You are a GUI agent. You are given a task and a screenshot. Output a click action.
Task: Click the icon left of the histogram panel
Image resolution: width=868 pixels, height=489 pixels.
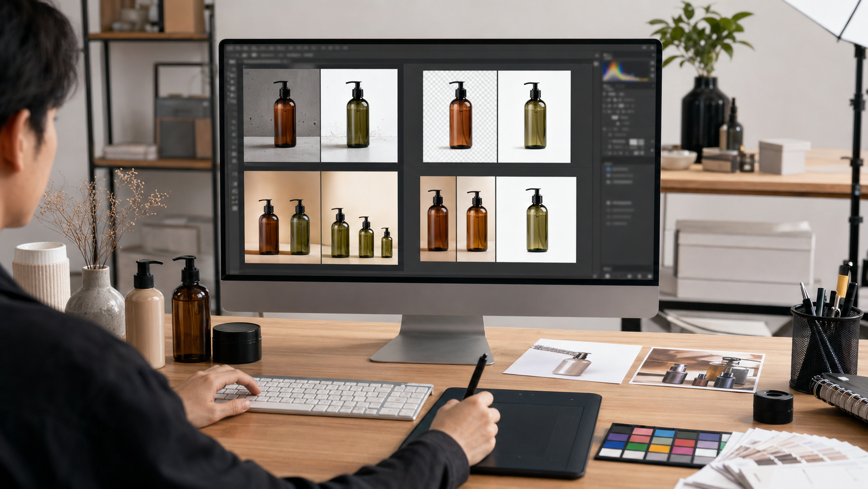tap(597, 64)
